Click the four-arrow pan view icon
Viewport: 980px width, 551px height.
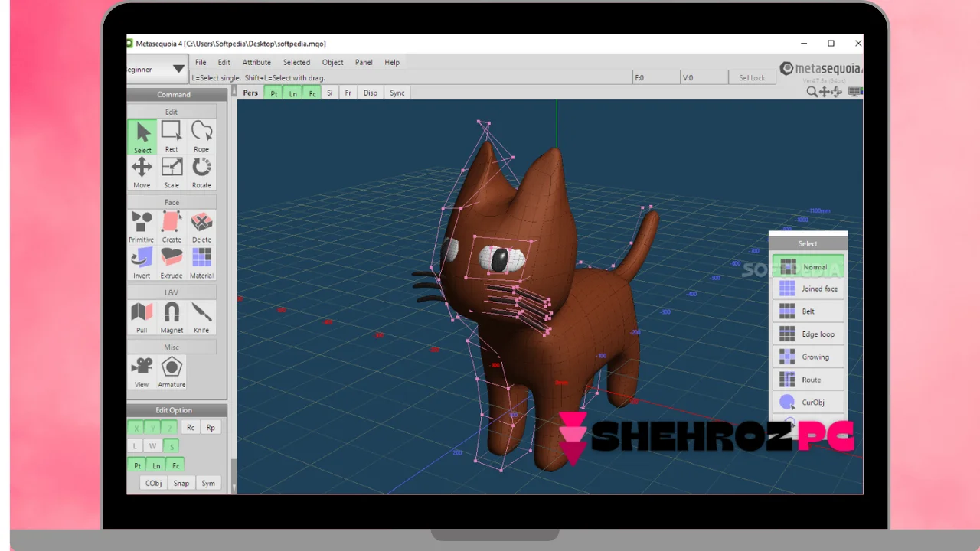pos(825,92)
